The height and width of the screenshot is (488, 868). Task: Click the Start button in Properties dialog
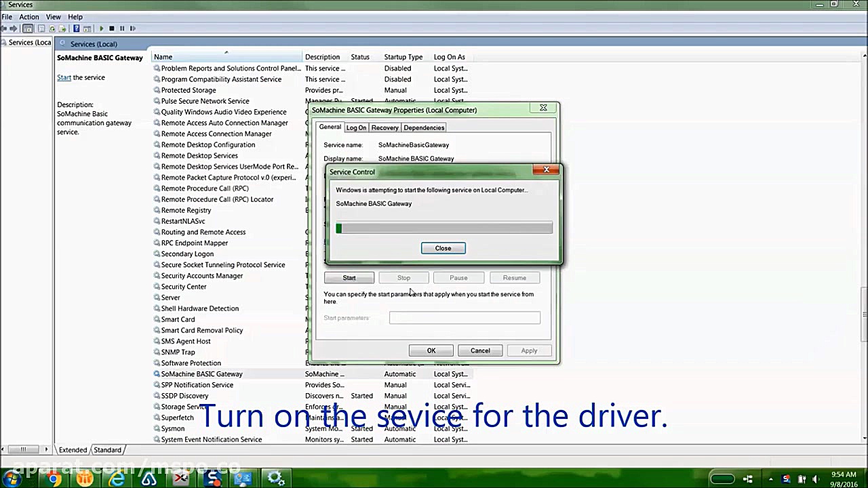click(349, 278)
